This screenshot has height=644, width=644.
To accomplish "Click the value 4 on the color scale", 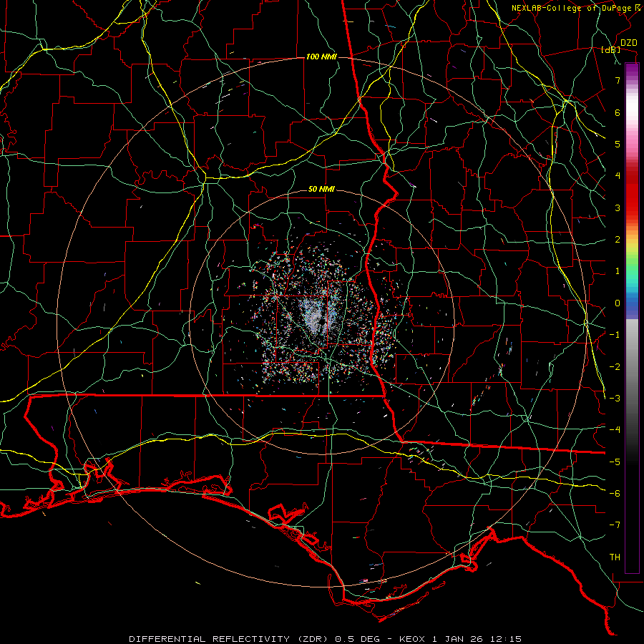I will [x=618, y=176].
